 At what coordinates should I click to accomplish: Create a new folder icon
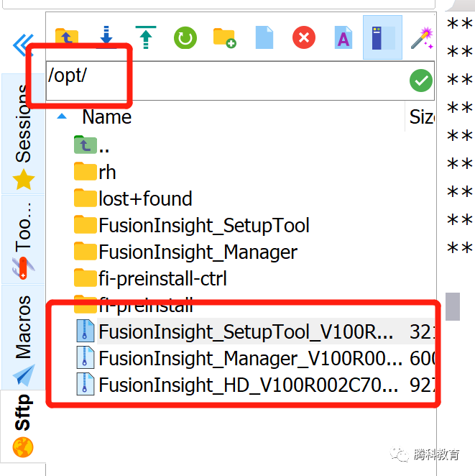pyautogui.click(x=225, y=38)
